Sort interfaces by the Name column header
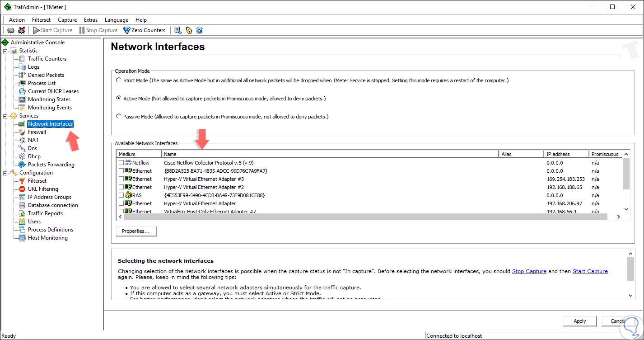The height and width of the screenshot is (340, 644). coord(331,154)
